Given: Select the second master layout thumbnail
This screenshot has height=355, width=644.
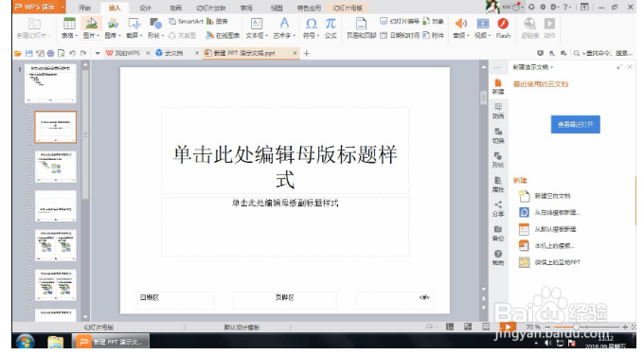Looking at the screenshot, I should click(56, 127).
